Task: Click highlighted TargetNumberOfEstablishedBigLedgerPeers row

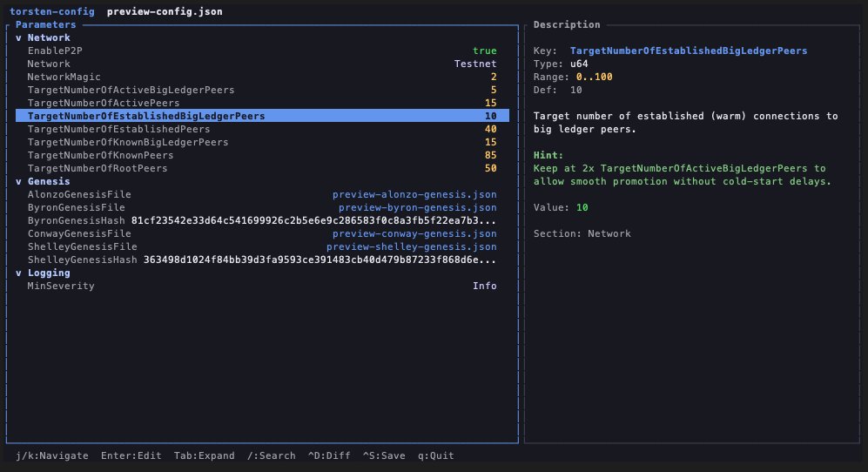Action: pos(262,116)
